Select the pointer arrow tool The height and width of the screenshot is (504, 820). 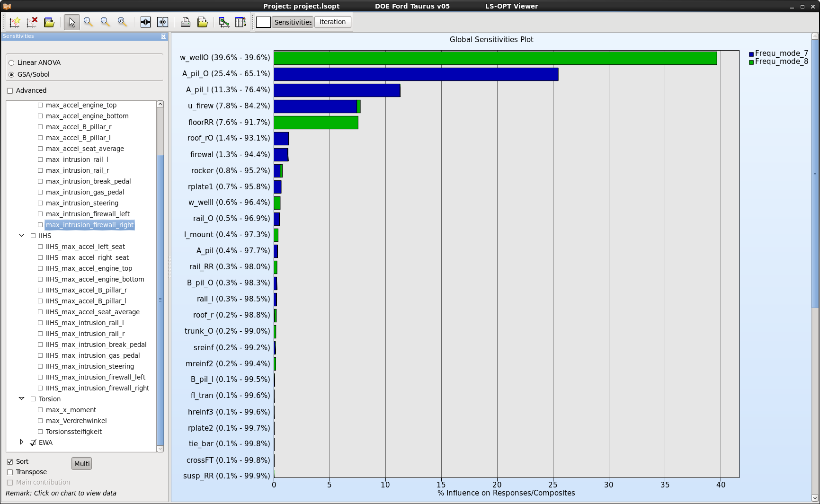click(x=71, y=22)
